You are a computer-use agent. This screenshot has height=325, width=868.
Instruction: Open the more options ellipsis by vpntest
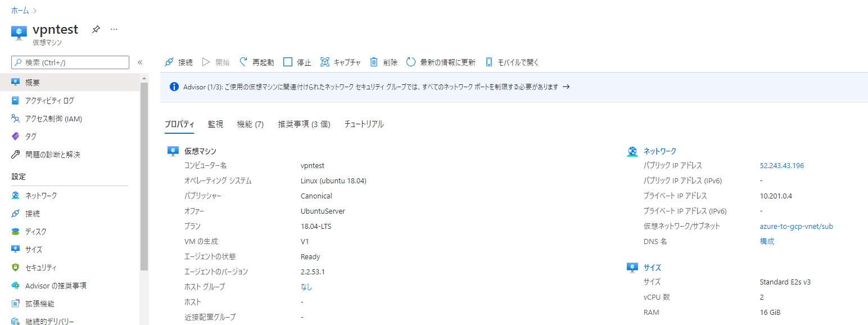point(114,29)
